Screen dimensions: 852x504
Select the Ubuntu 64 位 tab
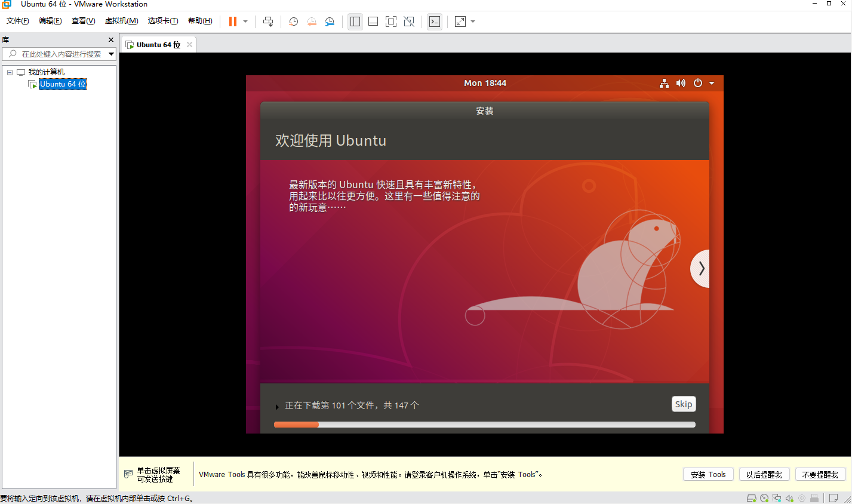click(158, 45)
